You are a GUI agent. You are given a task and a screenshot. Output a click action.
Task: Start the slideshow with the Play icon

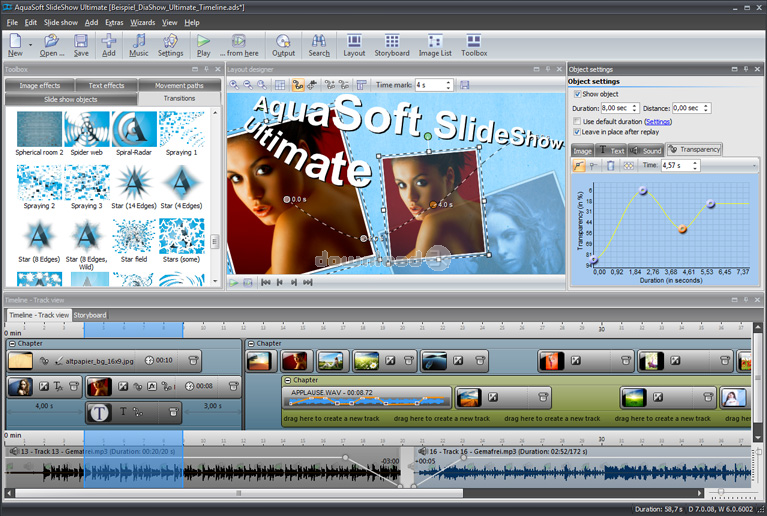pos(203,45)
